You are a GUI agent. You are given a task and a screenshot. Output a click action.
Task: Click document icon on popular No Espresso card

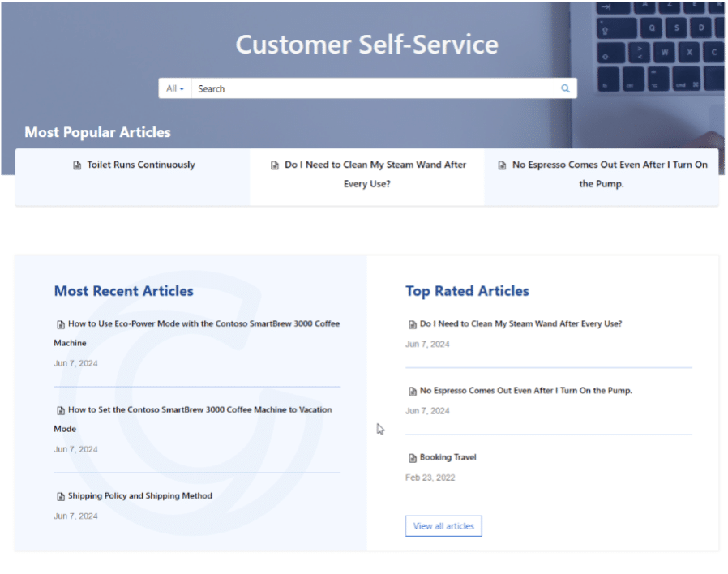(x=502, y=165)
